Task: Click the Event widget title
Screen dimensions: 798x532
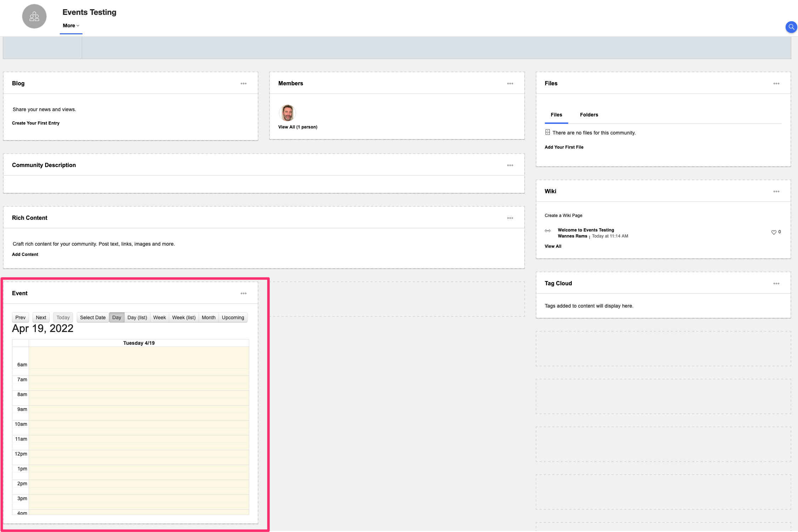Action: [x=20, y=293]
